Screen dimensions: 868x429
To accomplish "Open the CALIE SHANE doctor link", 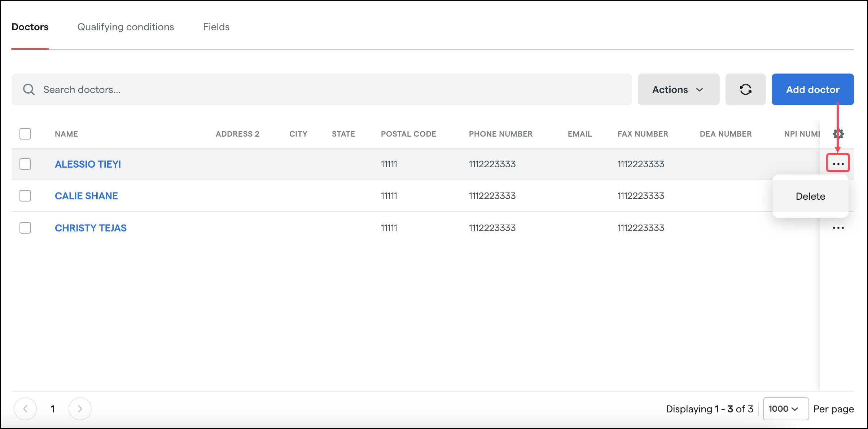I will coord(86,196).
